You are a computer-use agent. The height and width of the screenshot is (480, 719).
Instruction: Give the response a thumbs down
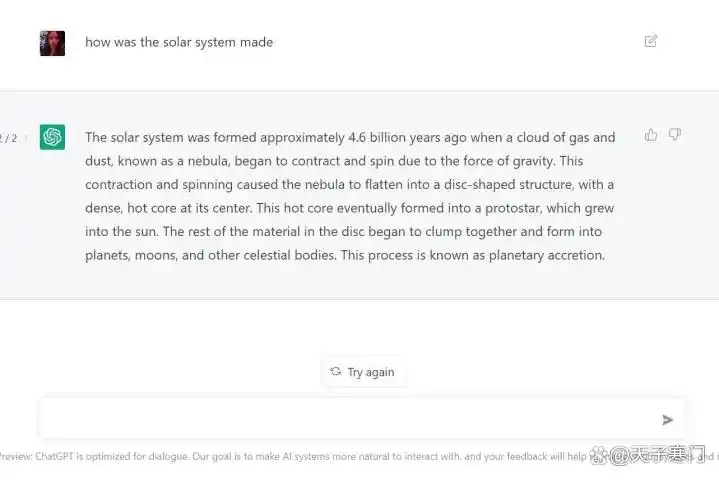point(675,134)
